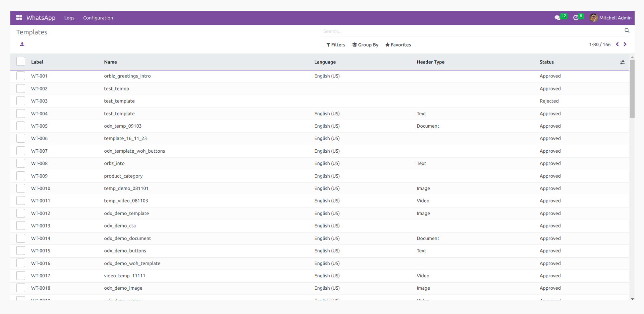Click into the Search input field
Screen dimensions: 644x314
[x=473, y=31]
